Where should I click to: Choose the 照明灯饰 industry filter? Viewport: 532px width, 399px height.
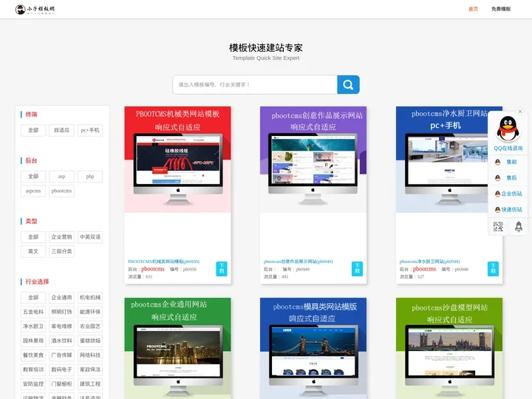[61, 312]
